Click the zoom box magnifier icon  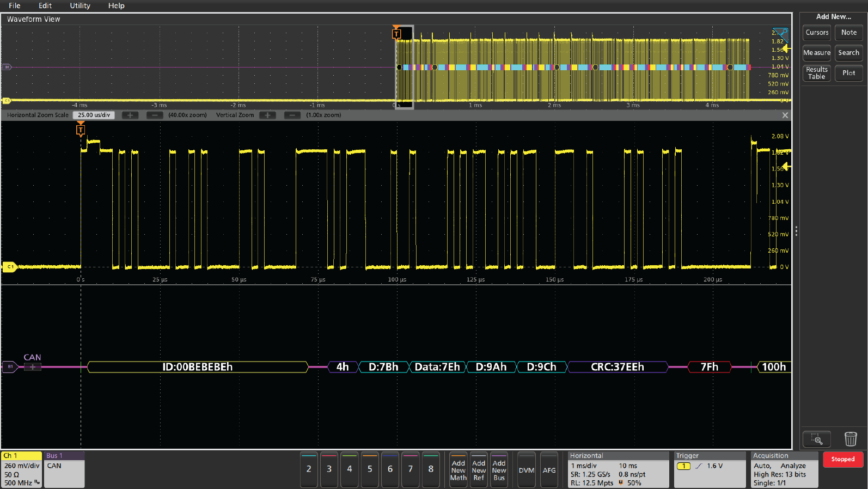click(x=816, y=439)
